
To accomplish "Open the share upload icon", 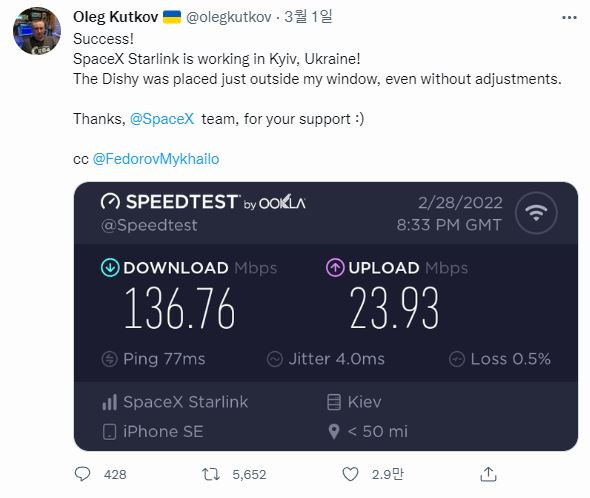I will click(488, 474).
